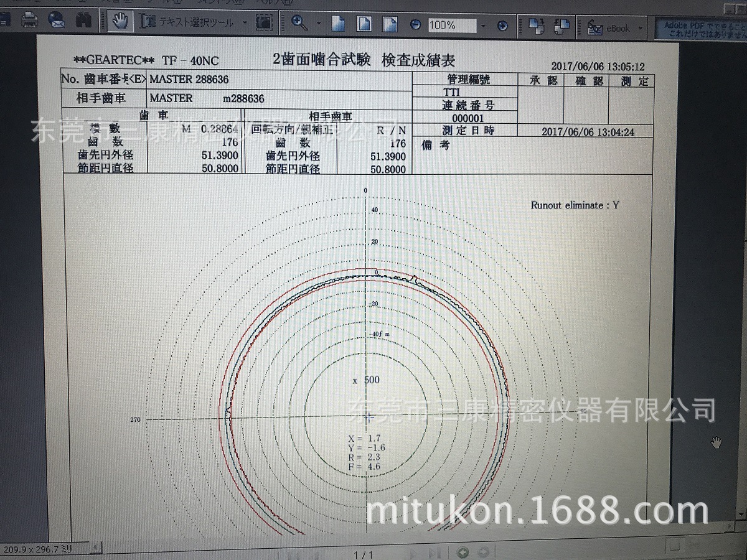Click the zoom out minus button
Screen dimensions: 747x560
click(x=415, y=26)
